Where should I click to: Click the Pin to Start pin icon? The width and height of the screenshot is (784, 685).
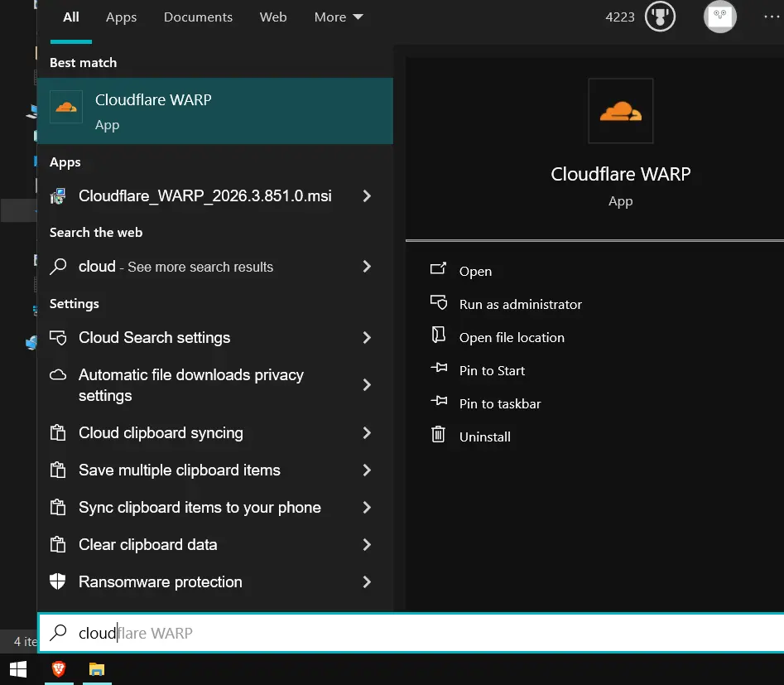click(439, 368)
